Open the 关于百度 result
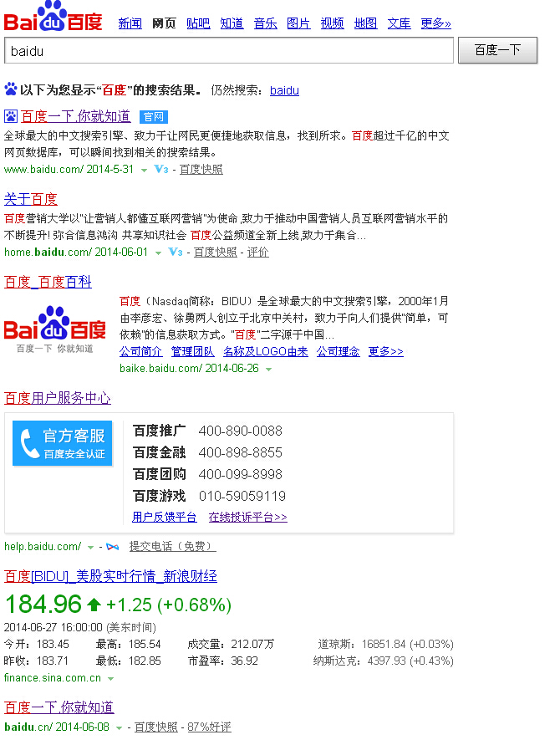Image resolution: width=560 pixels, height=740 pixels. click(31, 199)
